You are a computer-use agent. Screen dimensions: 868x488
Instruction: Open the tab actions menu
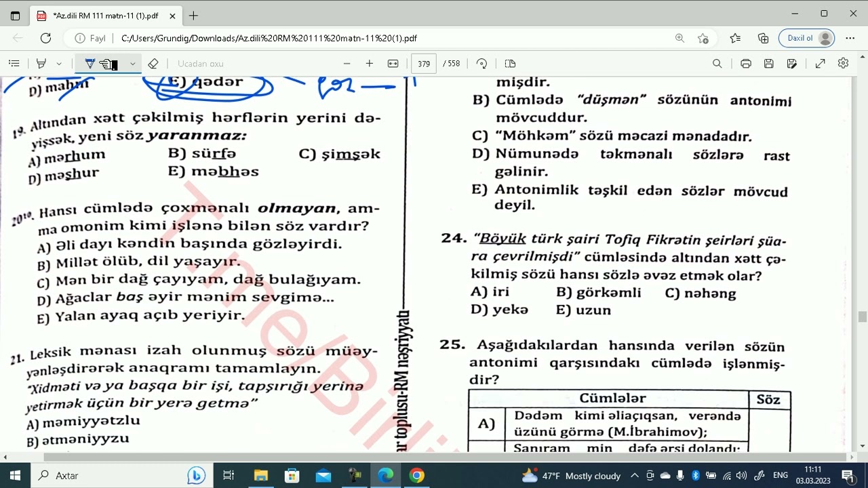point(16,16)
